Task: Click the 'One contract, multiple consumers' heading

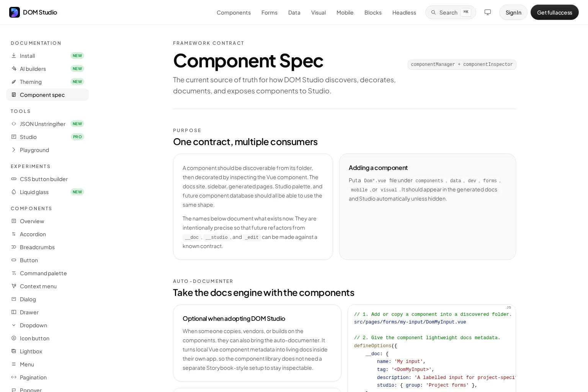Action: point(245,142)
